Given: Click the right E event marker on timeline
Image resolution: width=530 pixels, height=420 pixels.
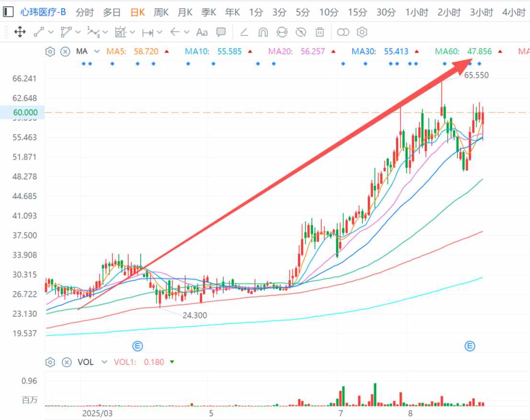Looking at the screenshot, I should pos(470,346).
